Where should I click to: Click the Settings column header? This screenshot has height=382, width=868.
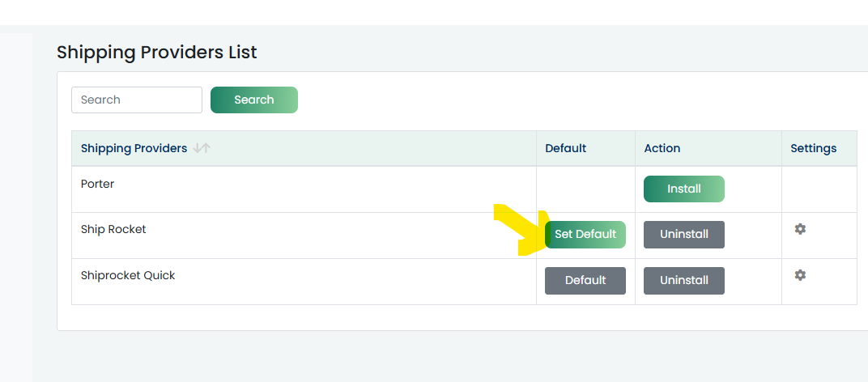[813, 148]
